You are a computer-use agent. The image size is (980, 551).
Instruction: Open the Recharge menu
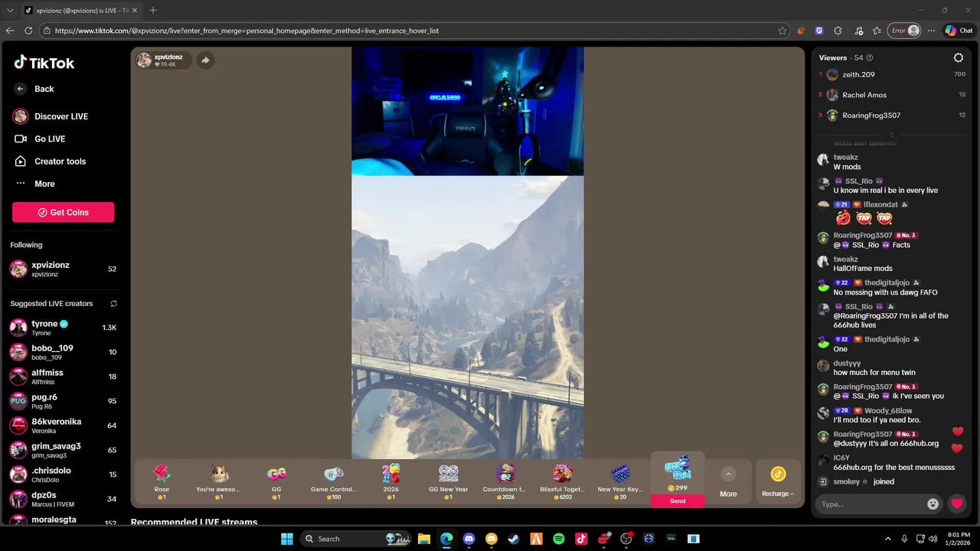pyautogui.click(x=778, y=482)
